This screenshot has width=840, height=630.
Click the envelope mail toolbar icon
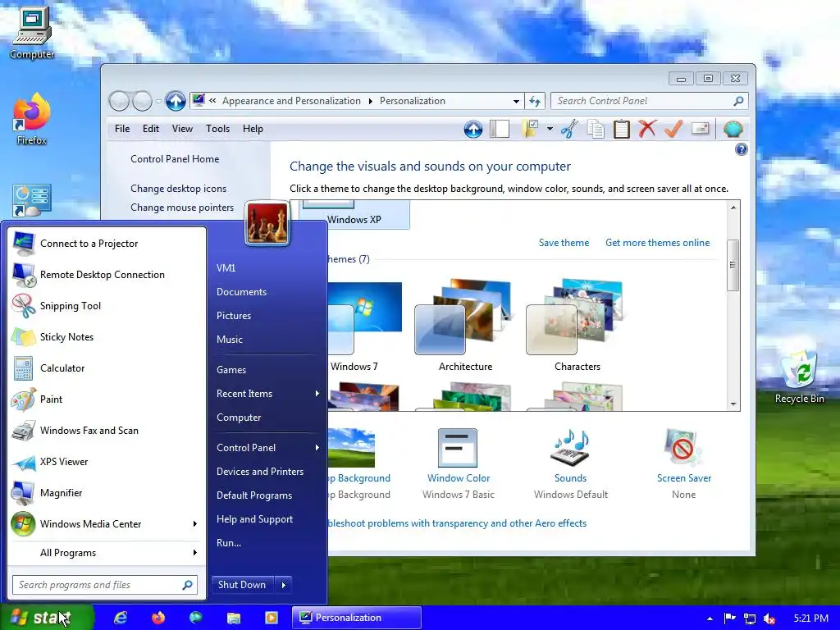[701, 129]
